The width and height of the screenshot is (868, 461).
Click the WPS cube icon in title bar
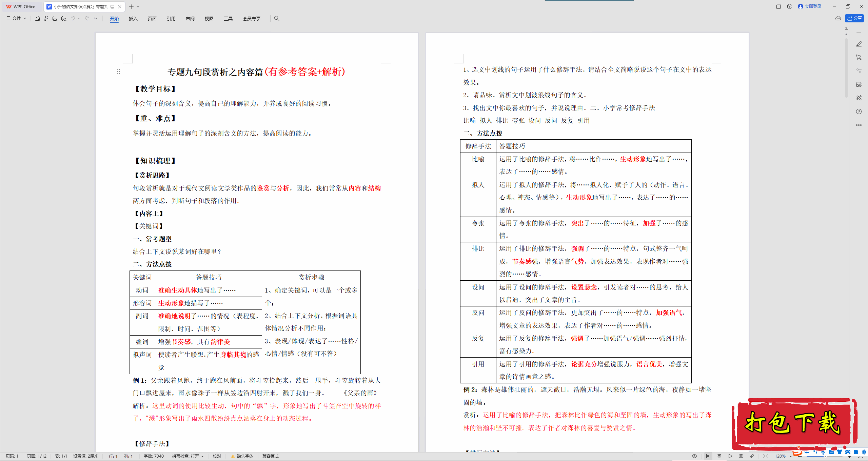pyautogui.click(x=790, y=6)
